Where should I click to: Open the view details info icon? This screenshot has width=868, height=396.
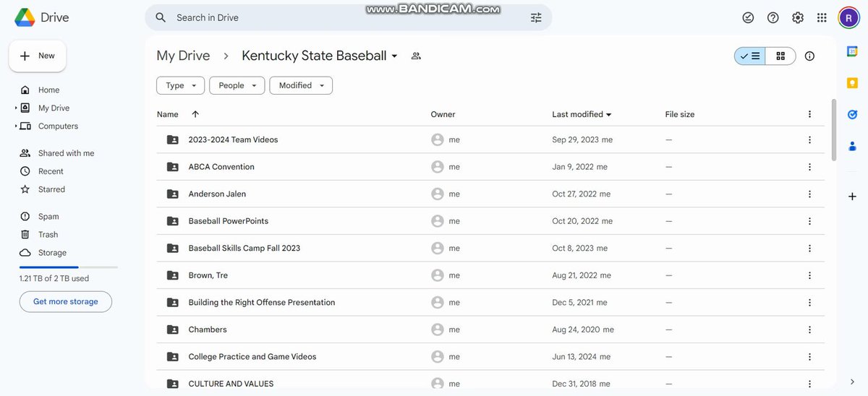[x=809, y=56]
